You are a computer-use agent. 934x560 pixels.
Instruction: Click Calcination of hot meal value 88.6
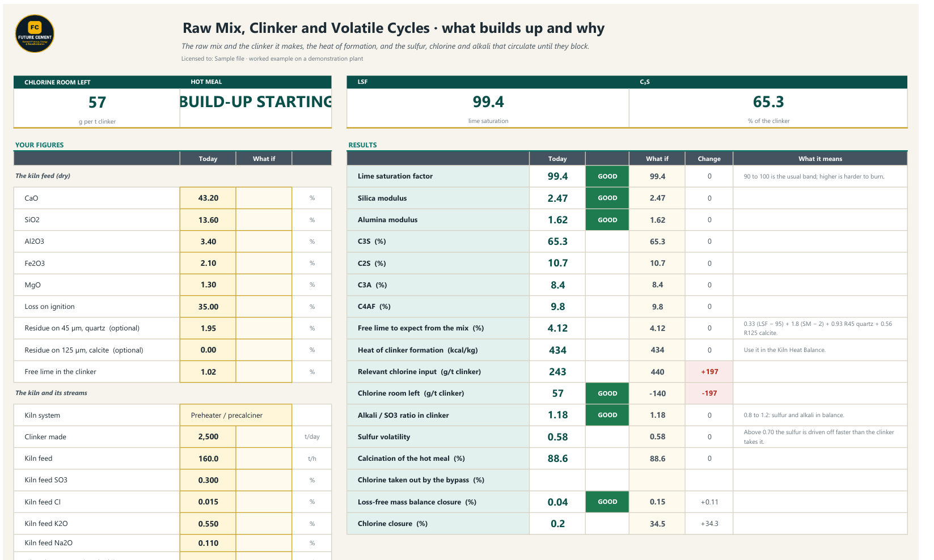[x=557, y=459]
